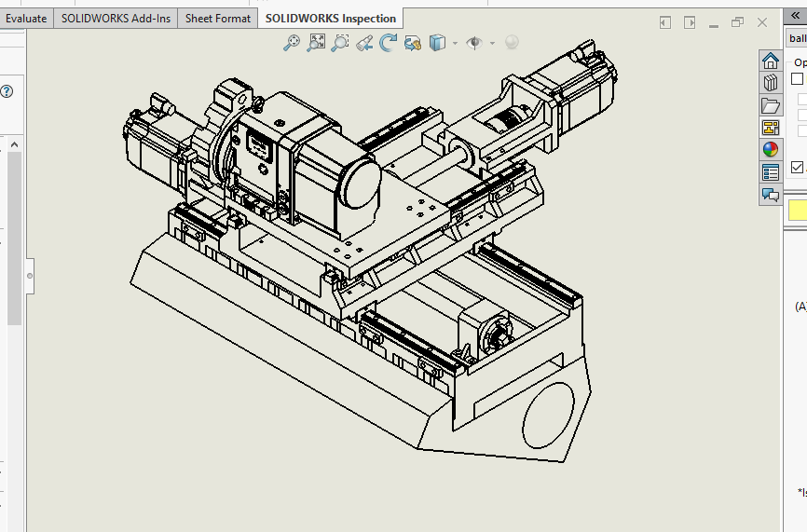Image resolution: width=807 pixels, height=532 pixels.
Task: Open the Custom Properties pane
Action: tap(771, 172)
